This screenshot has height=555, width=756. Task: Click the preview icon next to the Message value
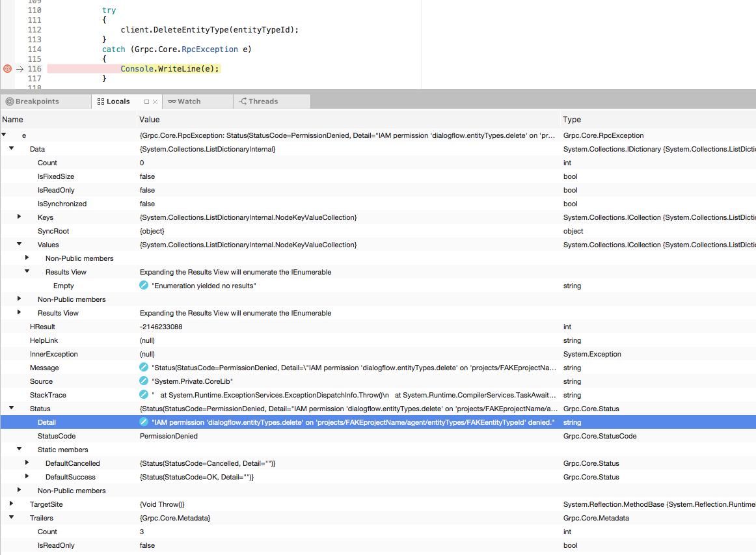point(144,367)
